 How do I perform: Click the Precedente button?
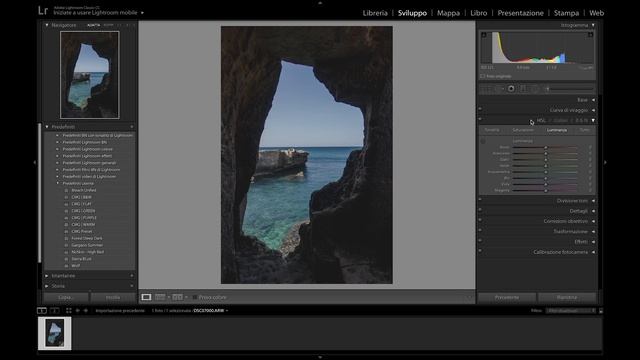point(507,298)
